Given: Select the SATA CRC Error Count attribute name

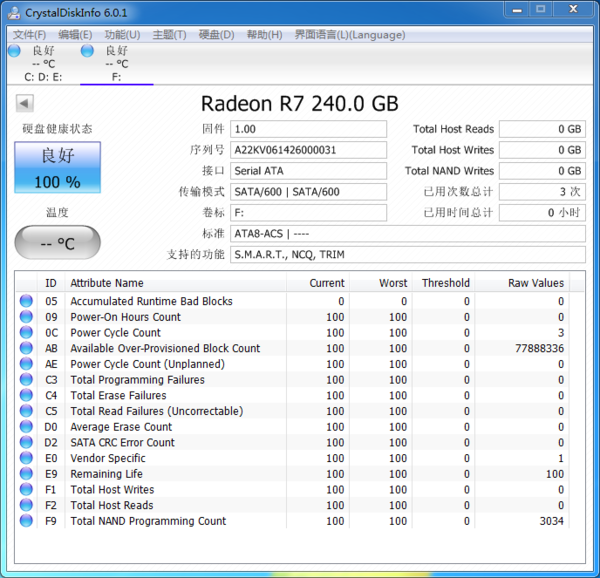Looking at the screenshot, I should (x=122, y=442).
